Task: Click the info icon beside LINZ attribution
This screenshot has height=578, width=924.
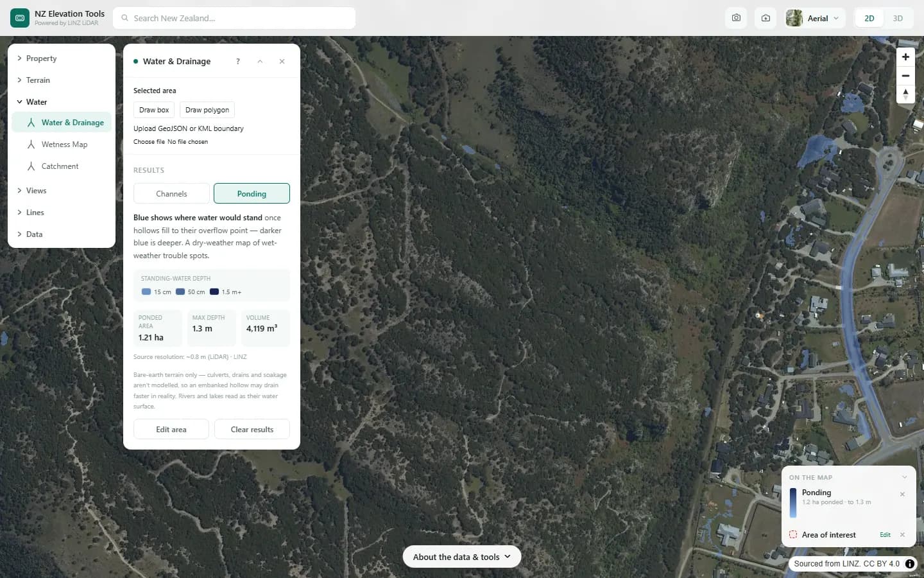Action: click(x=910, y=564)
